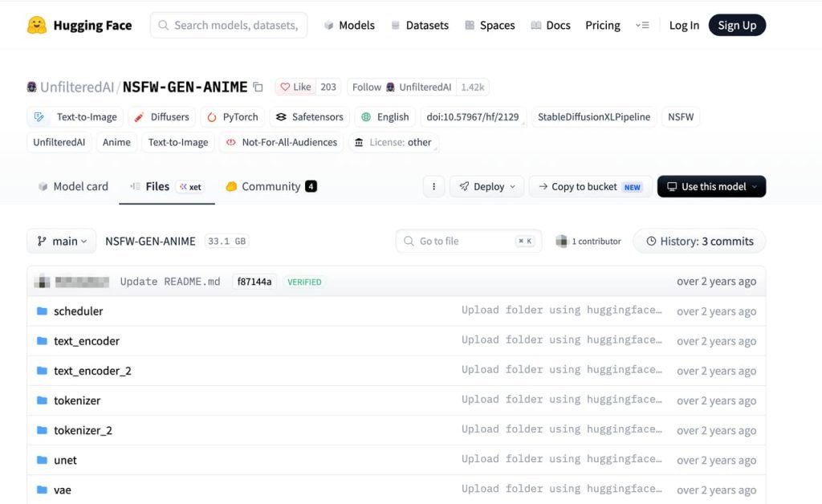Image resolution: width=822 pixels, height=504 pixels.
Task: Click the scheduler folder icon
Action: 42,311
